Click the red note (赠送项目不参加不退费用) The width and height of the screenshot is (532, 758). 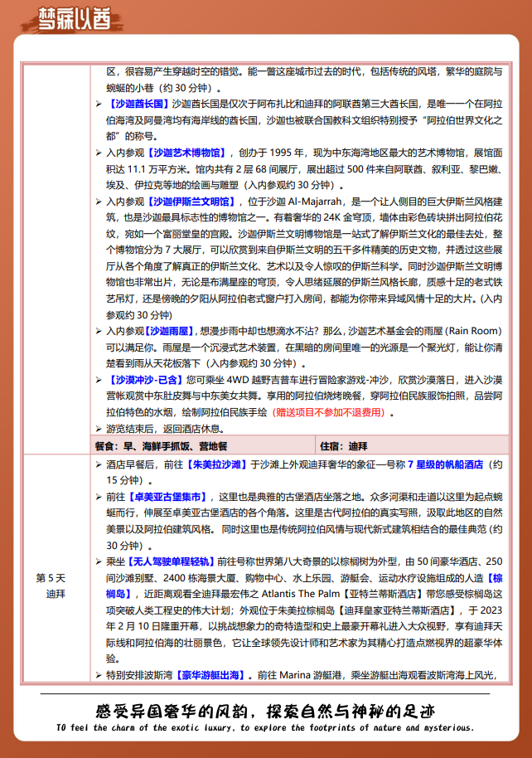(x=329, y=412)
